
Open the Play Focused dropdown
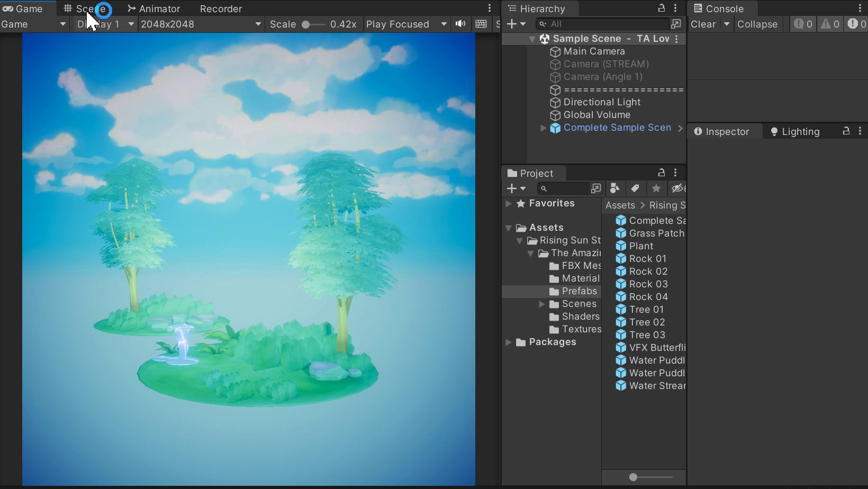tap(406, 24)
